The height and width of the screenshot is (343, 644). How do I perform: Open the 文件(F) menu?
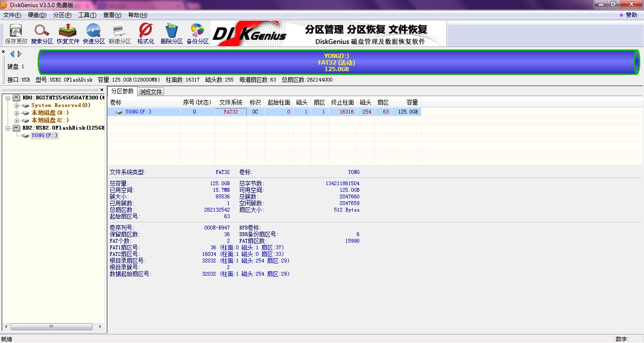[x=12, y=15]
